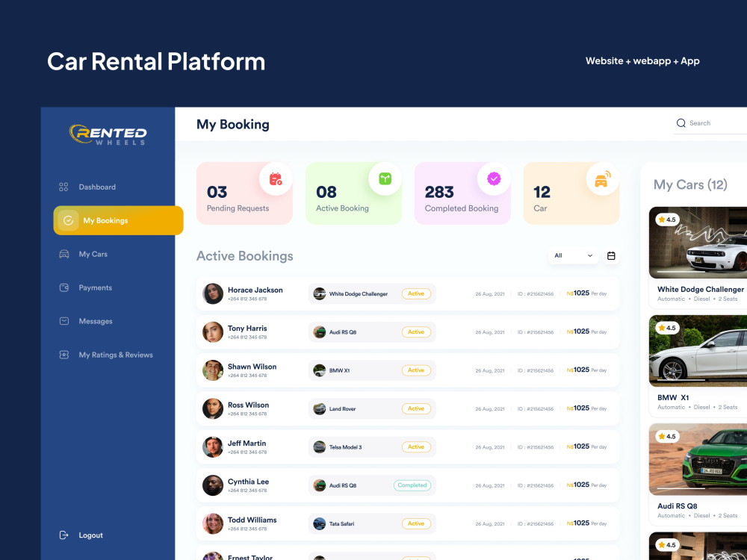This screenshot has width=747, height=560.
Task: Click the Dashboard grid icon
Action: pyautogui.click(x=63, y=187)
